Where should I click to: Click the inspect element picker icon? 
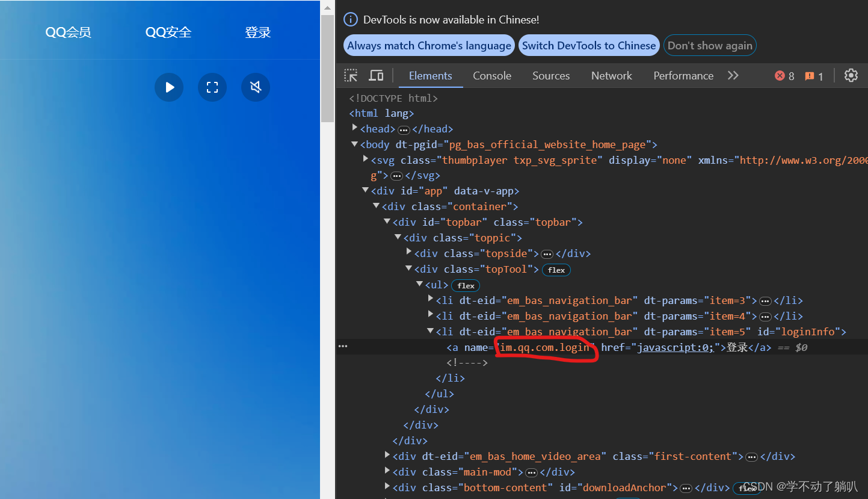click(351, 76)
